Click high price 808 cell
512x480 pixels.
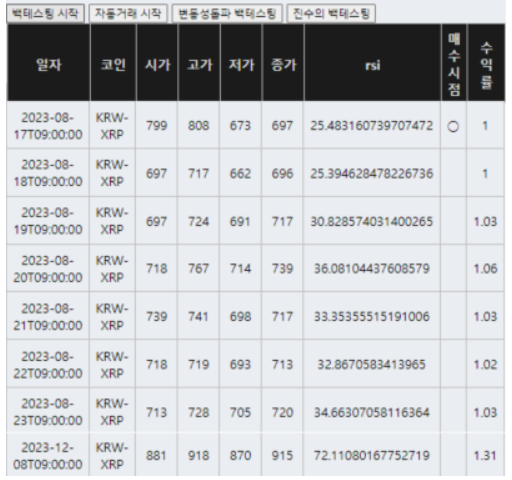point(199,125)
